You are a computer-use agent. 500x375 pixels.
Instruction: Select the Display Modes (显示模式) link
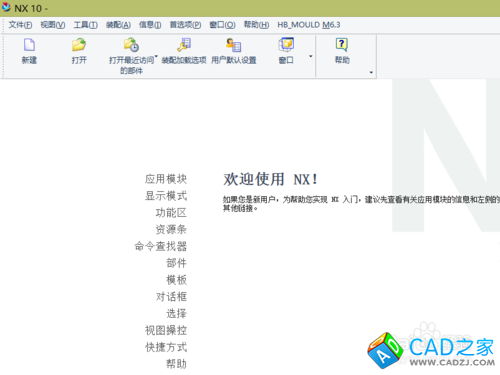[x=166, y=196]
